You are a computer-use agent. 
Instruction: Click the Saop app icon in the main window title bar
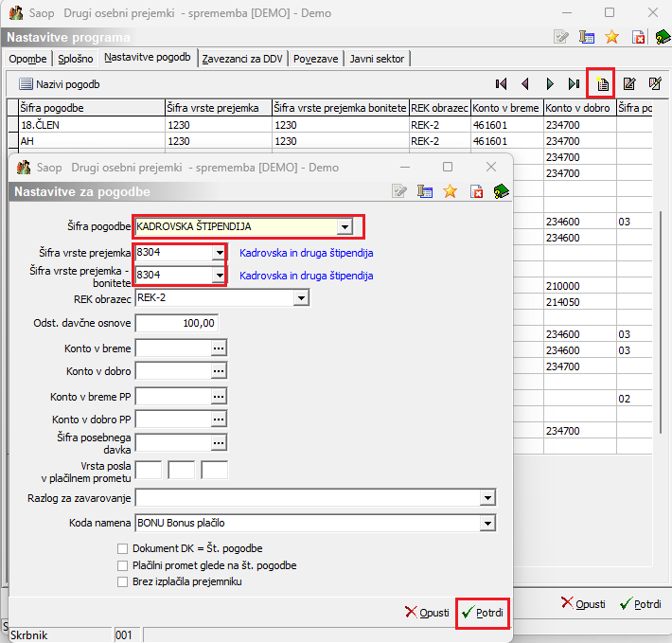coord(16,13)
